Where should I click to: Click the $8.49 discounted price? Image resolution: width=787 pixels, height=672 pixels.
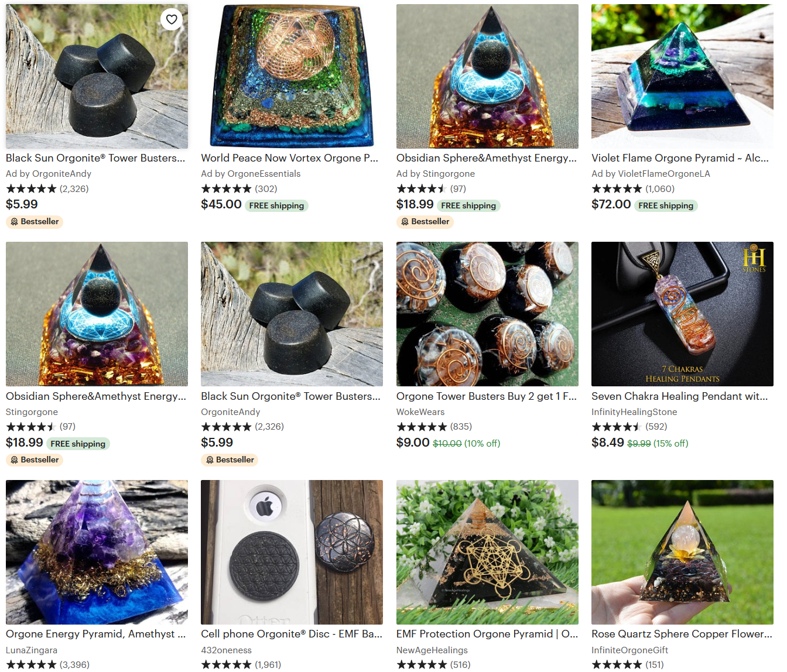[608, 443]
